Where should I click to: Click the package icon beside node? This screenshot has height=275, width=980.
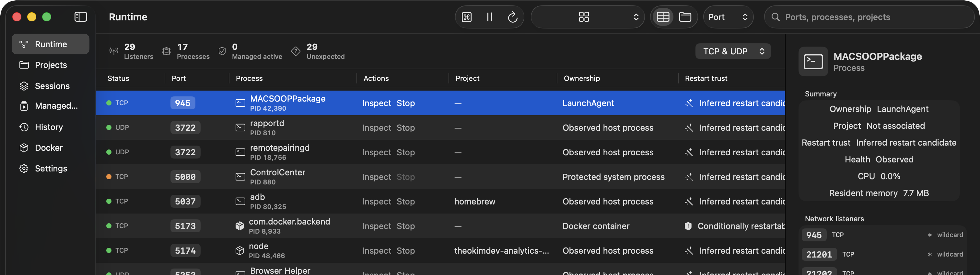pyautogui.click(x=240, y=251)
